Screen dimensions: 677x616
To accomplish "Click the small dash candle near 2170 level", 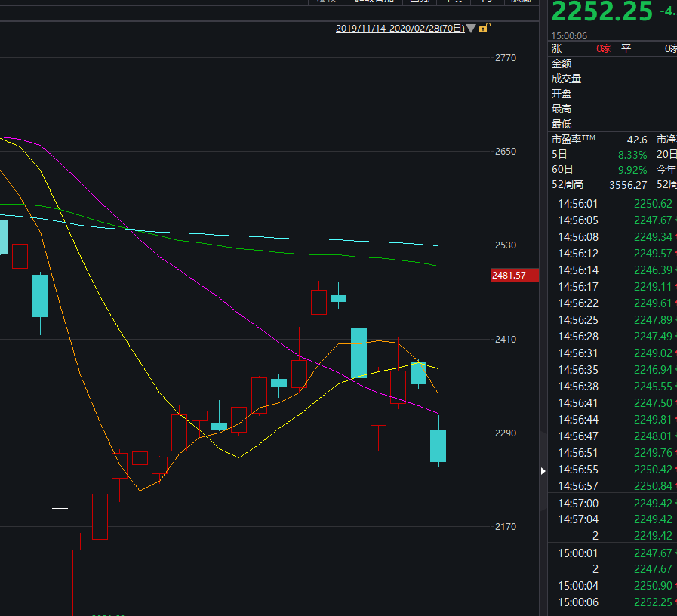I will tap(60, 508).
